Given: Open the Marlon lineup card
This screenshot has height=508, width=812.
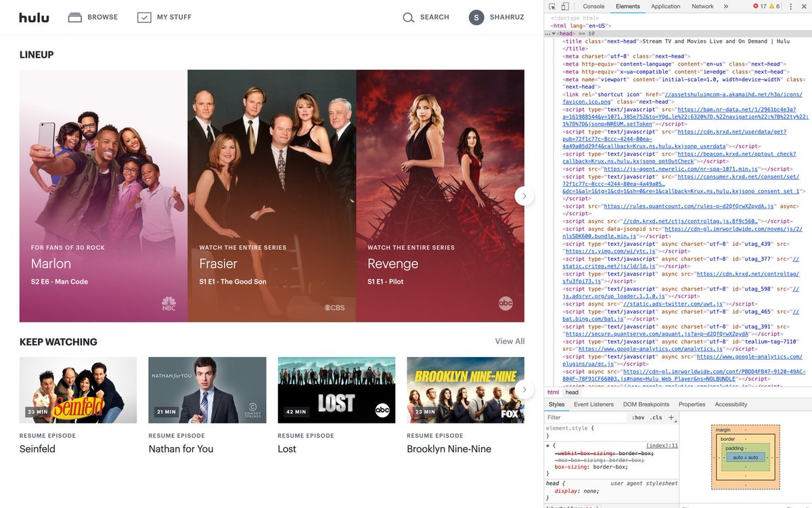Looking at the screenshot, I should click(104, 196).
